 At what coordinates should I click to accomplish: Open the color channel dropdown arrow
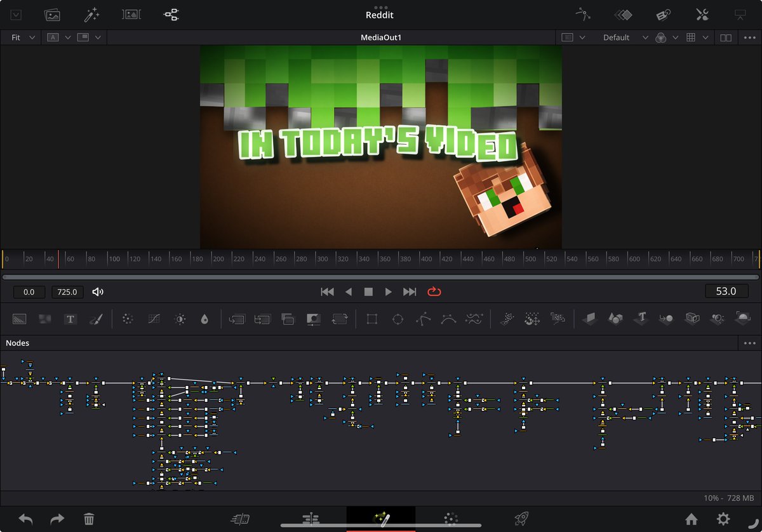[x=676, y=37]
